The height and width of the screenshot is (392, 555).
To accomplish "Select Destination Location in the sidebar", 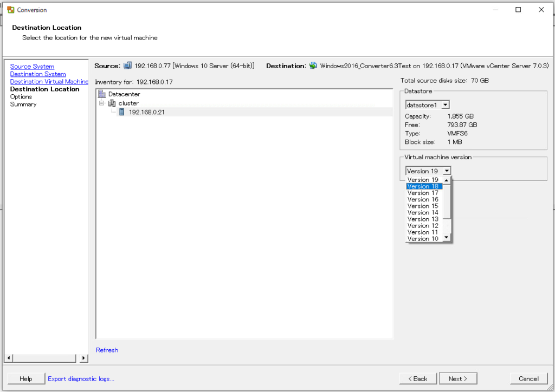I will click(44, 89).
